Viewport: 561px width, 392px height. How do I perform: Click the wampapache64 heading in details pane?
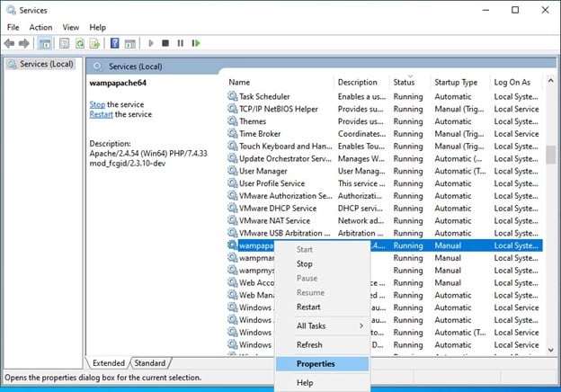tap(118, 83)
